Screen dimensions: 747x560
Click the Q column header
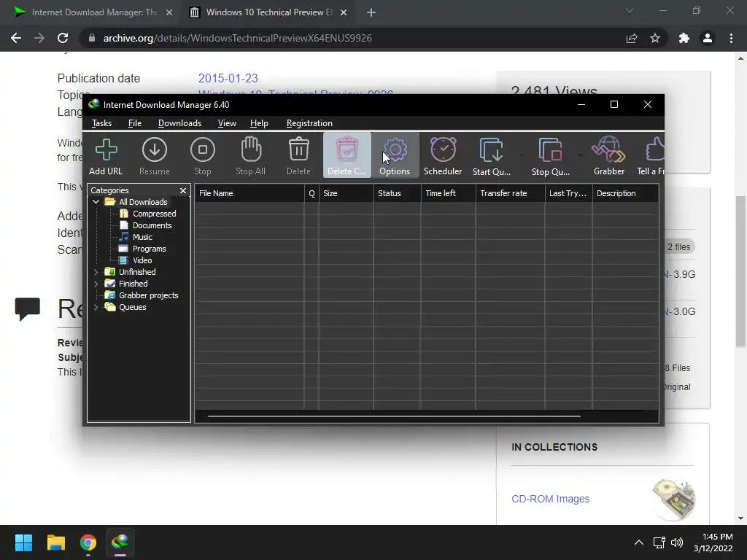coord(311,193)
